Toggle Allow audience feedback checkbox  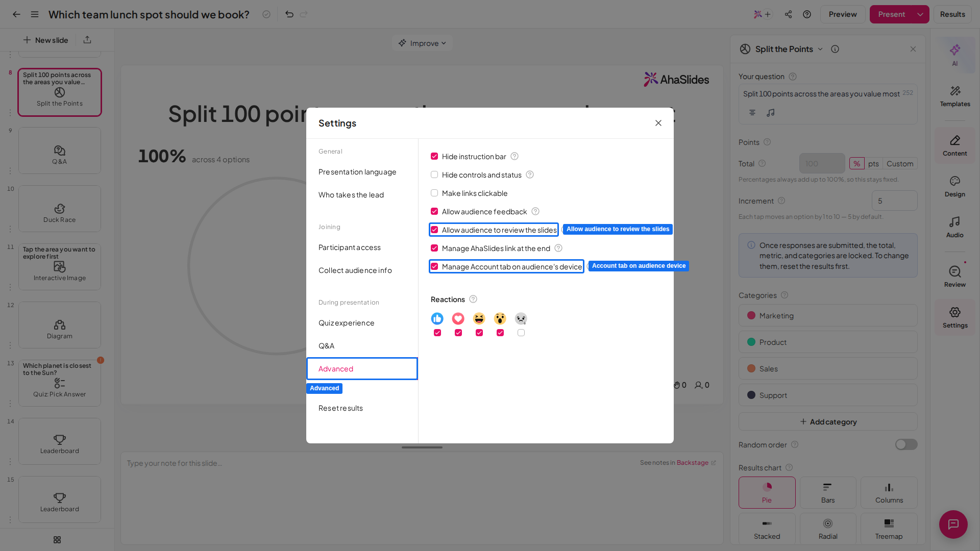(434, 211)
